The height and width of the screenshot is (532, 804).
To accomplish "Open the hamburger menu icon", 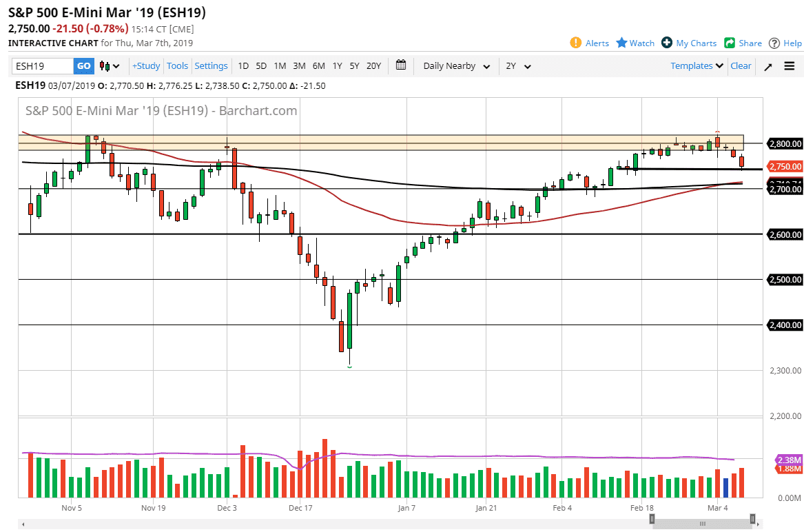I will click(790, 65).
